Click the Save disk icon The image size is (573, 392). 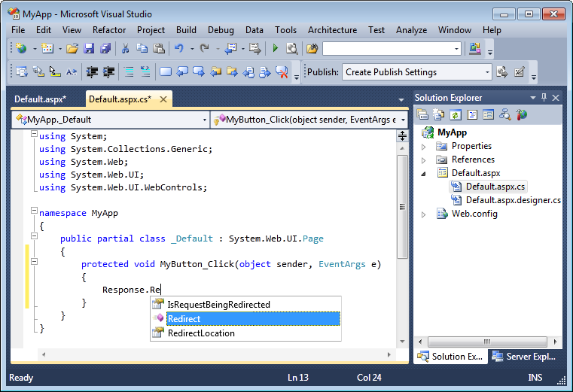(89, 48)
